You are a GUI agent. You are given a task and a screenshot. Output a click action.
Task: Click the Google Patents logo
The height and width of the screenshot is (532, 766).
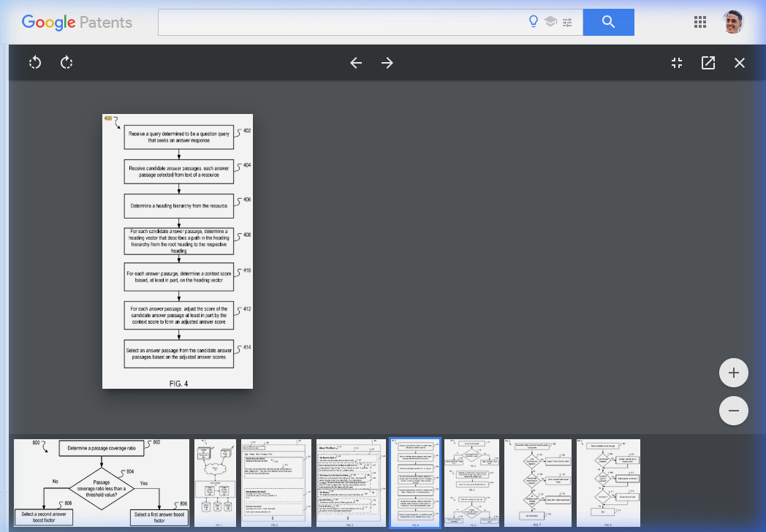coord(77,23)
